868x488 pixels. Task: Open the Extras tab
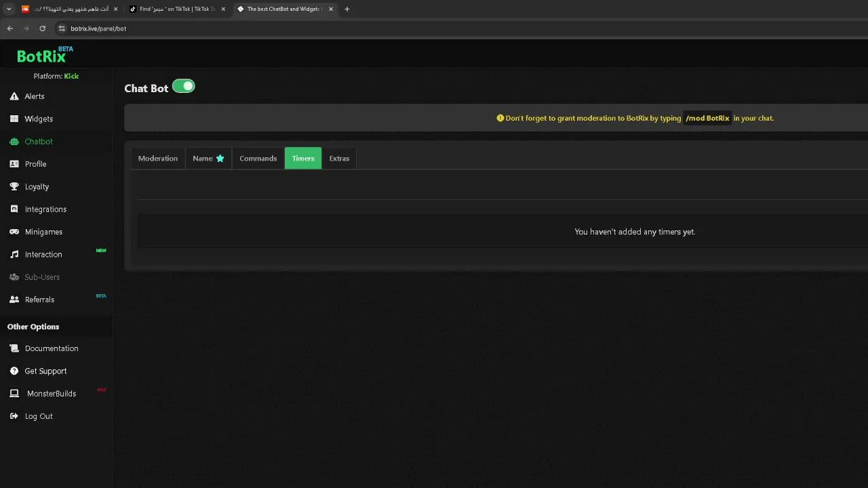(x=339, y=159)
